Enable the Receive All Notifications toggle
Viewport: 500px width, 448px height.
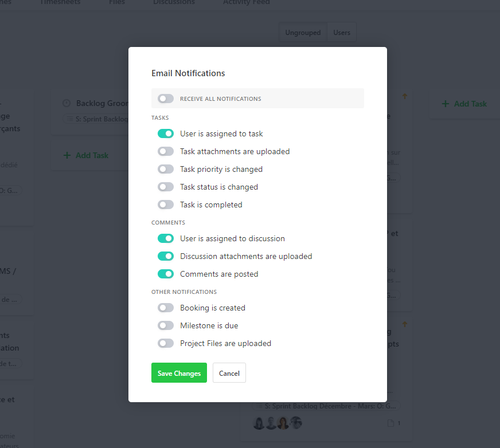pyautogui.click(x=166, y=99)
